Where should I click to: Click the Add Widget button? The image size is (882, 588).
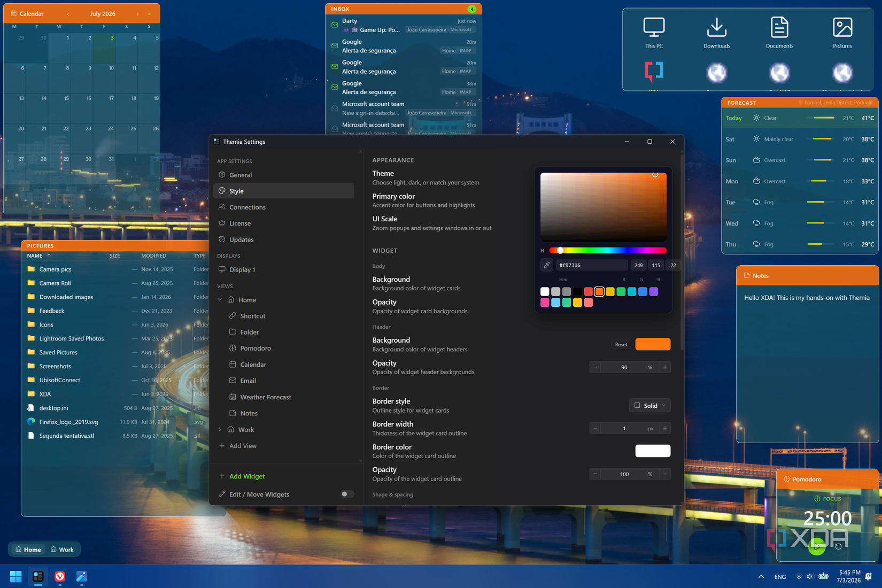tap(242, 476)
